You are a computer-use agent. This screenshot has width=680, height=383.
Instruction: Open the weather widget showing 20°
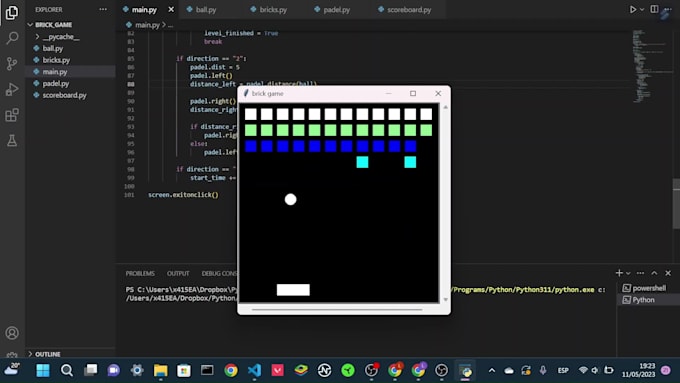pyautogui.click(x=12, y=370)
